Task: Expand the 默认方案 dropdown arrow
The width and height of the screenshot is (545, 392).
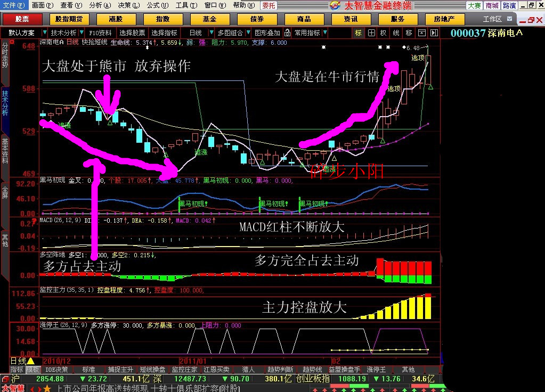Action: point(45,32)
